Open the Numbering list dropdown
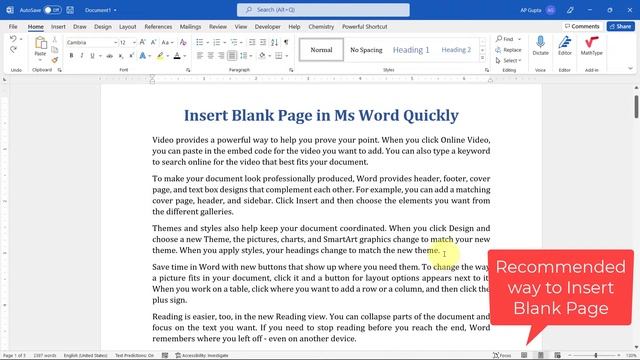640x360 pixels. pos(224,42)
